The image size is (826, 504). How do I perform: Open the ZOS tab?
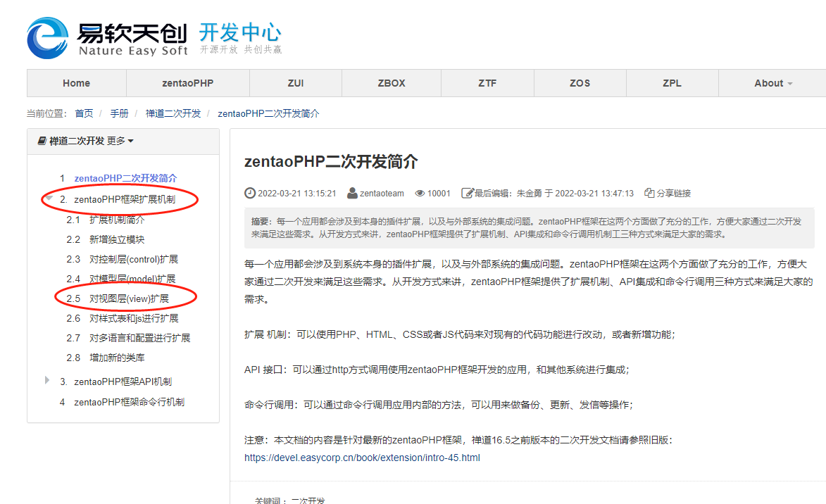tap(580, 83)
